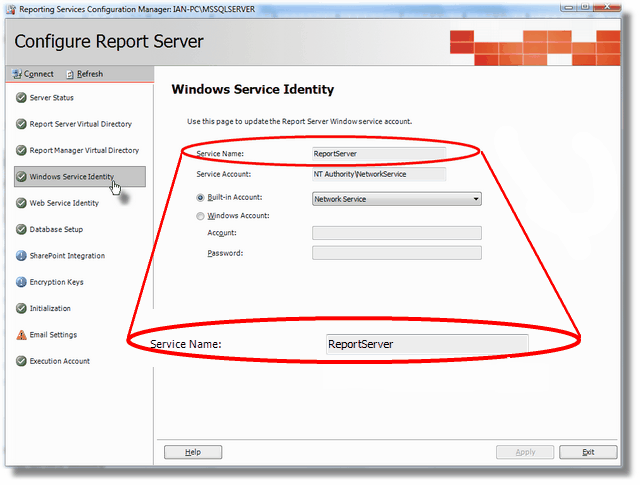Viewport: 640px width, 485px height.
Task: Open the Network Service account dropdown
Action: [396, 199]
